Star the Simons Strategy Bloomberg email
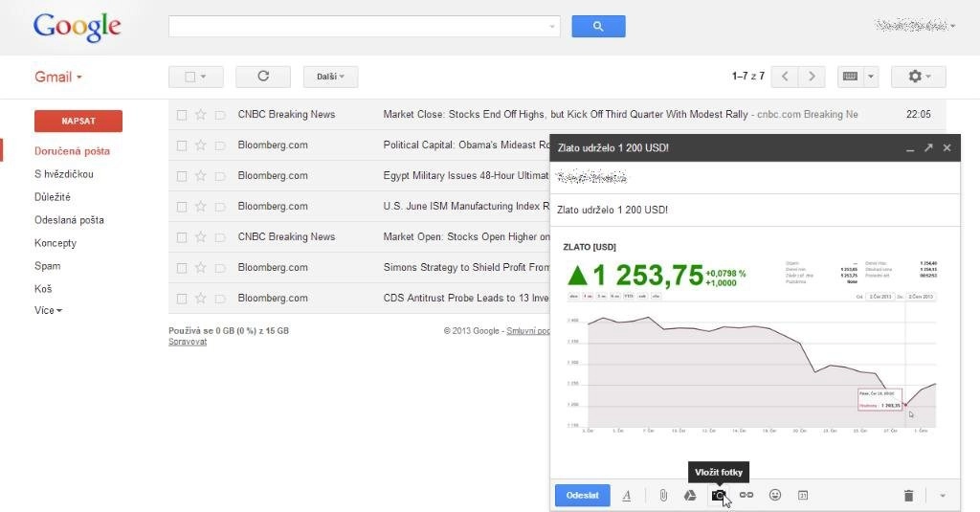Viewport: 980px width, 512px height. point(201,268)
